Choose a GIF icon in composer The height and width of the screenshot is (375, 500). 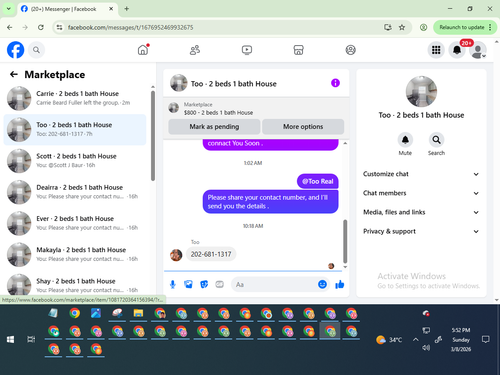pyautogui.click(x=219, y=284)
